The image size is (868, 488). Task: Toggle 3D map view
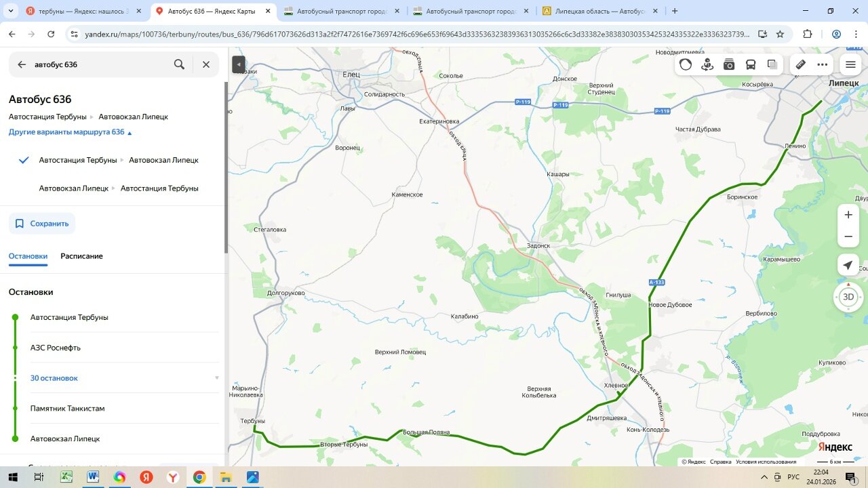(848, 297)
